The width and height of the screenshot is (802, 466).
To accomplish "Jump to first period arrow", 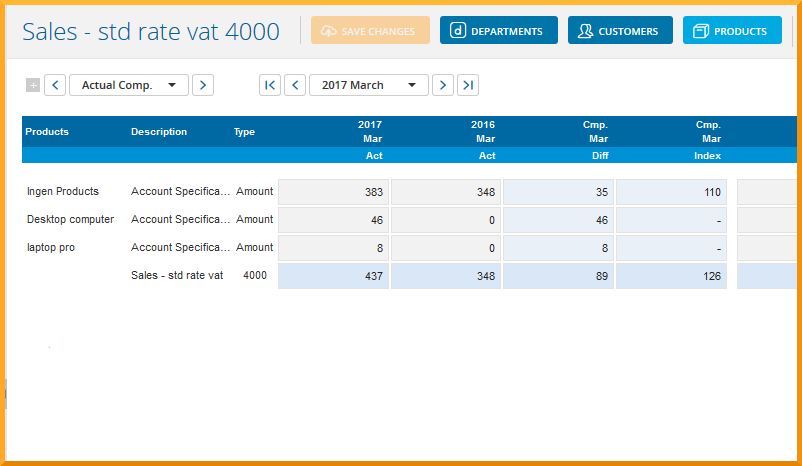I will [269, 86].
